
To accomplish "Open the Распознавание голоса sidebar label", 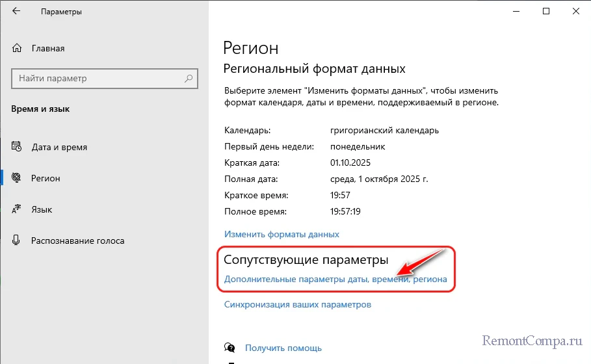I will pyautogui.click(x=77, y=240).
